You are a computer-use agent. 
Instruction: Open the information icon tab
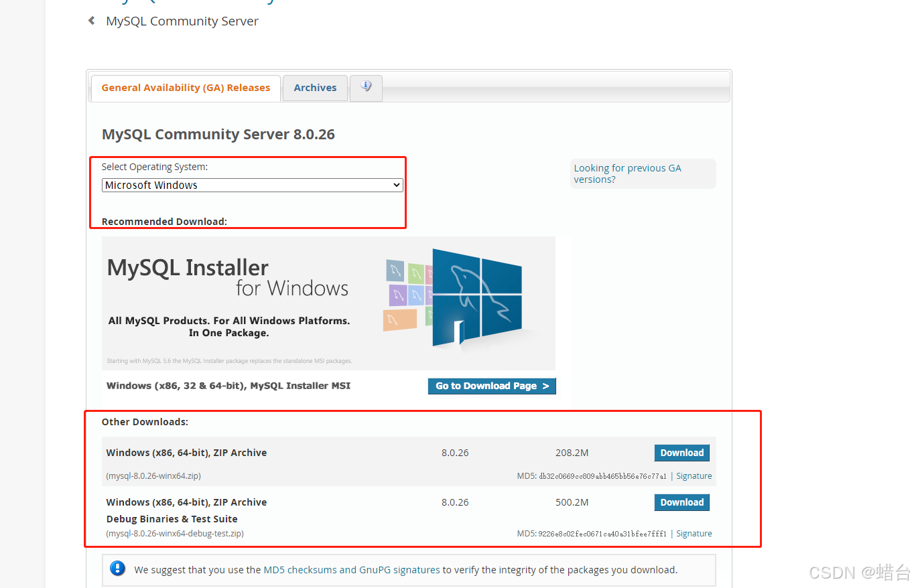pyautogui.click(x=366, y=88)
